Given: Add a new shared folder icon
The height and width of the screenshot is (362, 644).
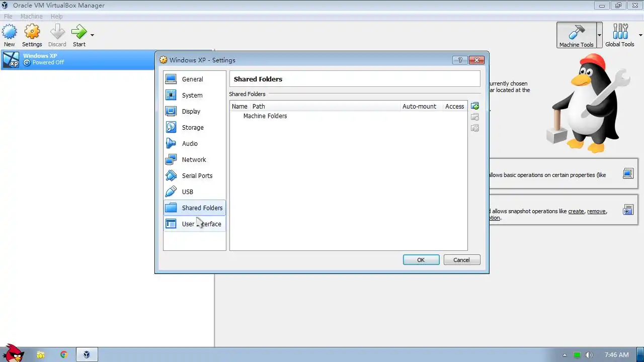Looking at the screenshot, I should (474, 106).
